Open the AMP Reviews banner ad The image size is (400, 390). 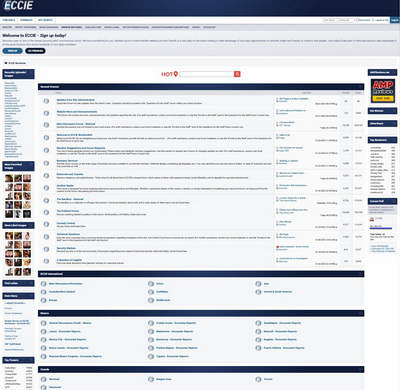pyautogui.click(x=383, y=90)
